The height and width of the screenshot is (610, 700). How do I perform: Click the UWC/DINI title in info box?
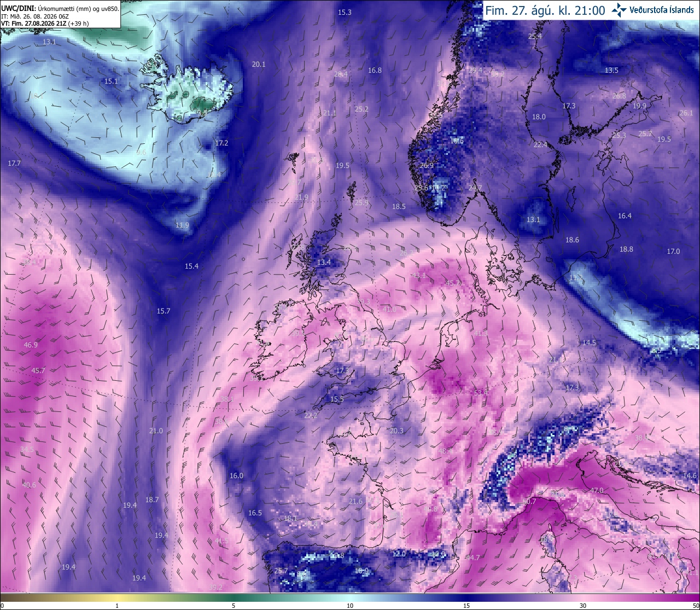(17, 9)
